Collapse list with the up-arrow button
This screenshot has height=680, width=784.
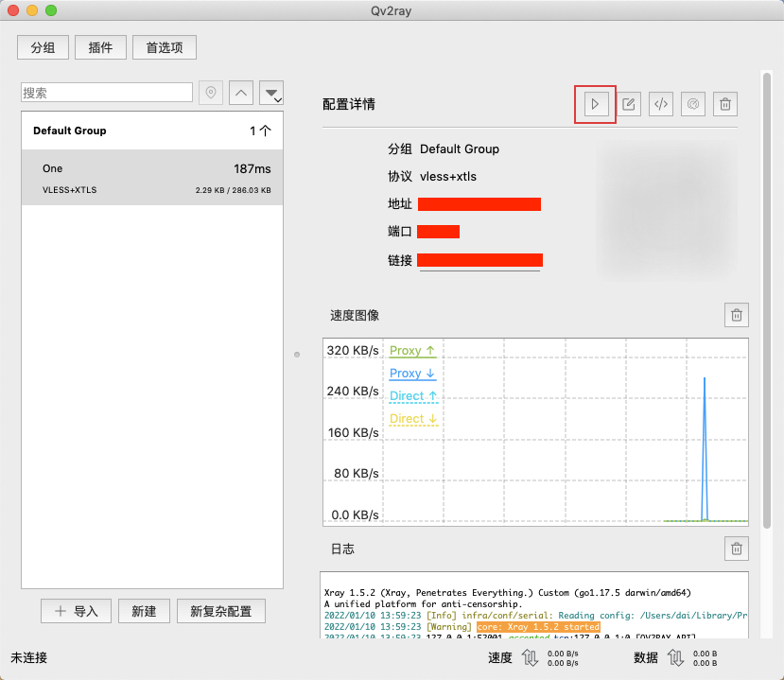tap(241, 93)
